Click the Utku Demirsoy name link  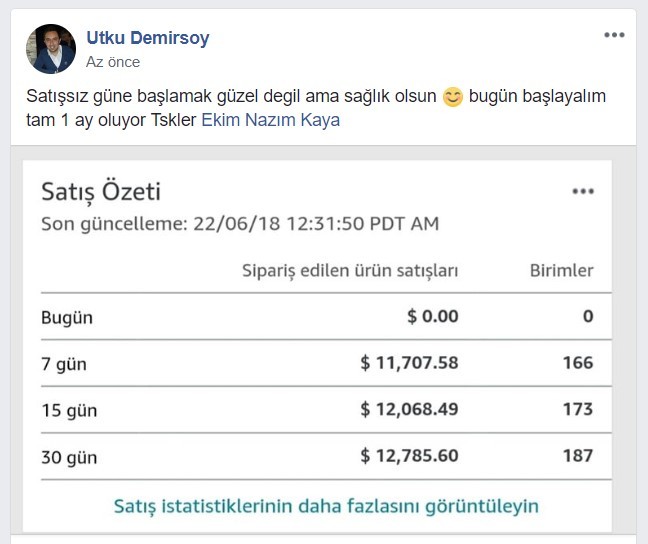[x=148, y=38]
